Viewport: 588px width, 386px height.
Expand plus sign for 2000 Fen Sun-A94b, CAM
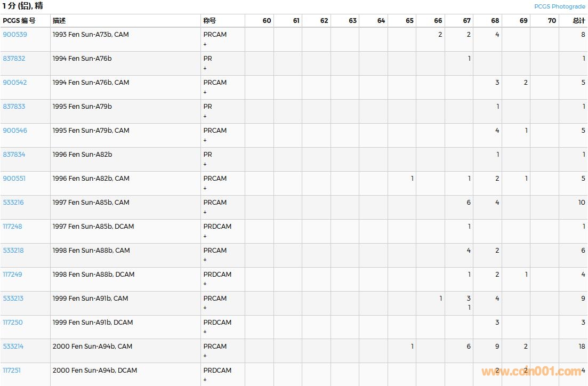pos(205,356)
